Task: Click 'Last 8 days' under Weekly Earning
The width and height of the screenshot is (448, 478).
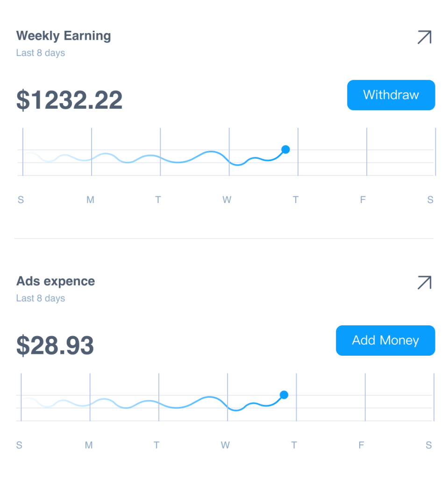Action: [41, 53]
